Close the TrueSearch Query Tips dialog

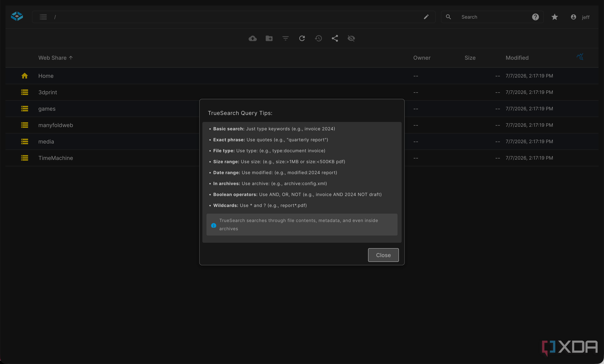pos(383,255)
